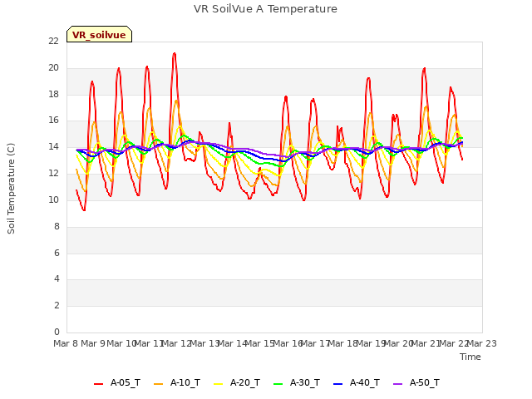Click the red A-05_T legend swatch
Screen dimensions: 532x399
98,384
